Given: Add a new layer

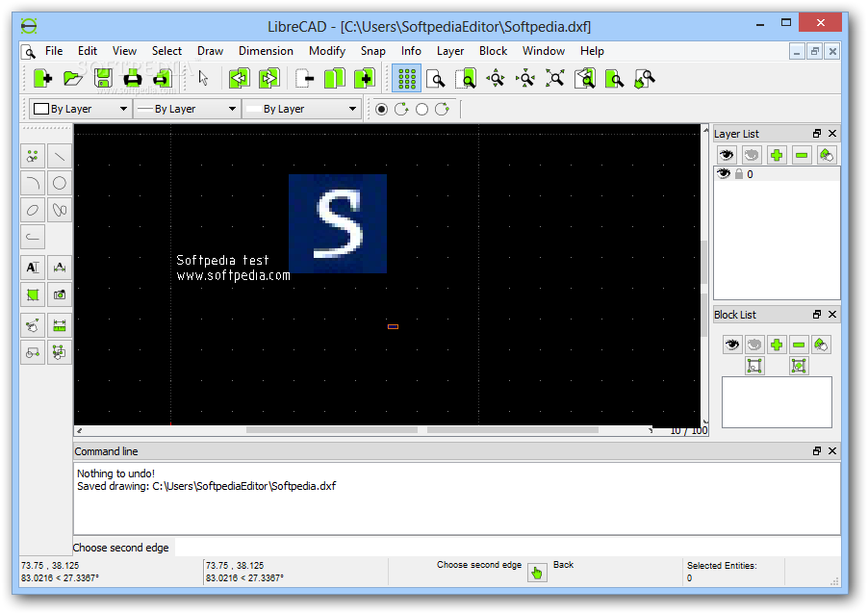Looking at the screenshot, I should click(x=777, y=155).
